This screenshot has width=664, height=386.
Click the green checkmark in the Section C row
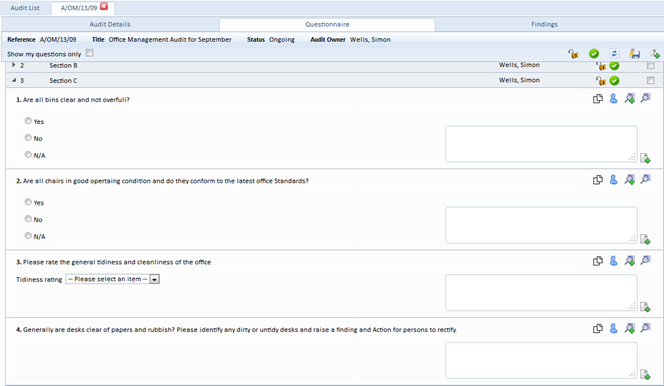[x=614, y=80]
